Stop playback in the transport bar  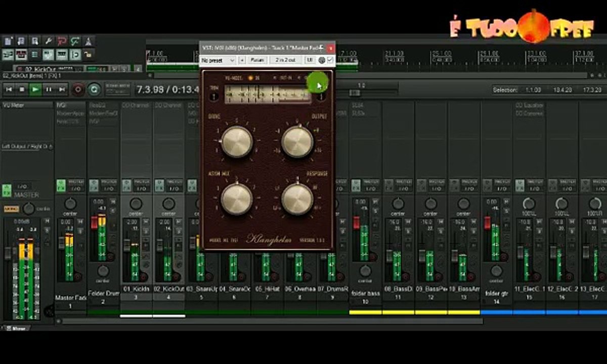22,89
